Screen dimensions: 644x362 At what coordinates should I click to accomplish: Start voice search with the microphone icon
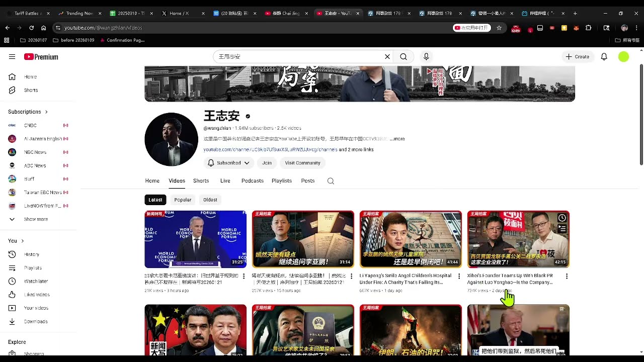click(426, 57)
